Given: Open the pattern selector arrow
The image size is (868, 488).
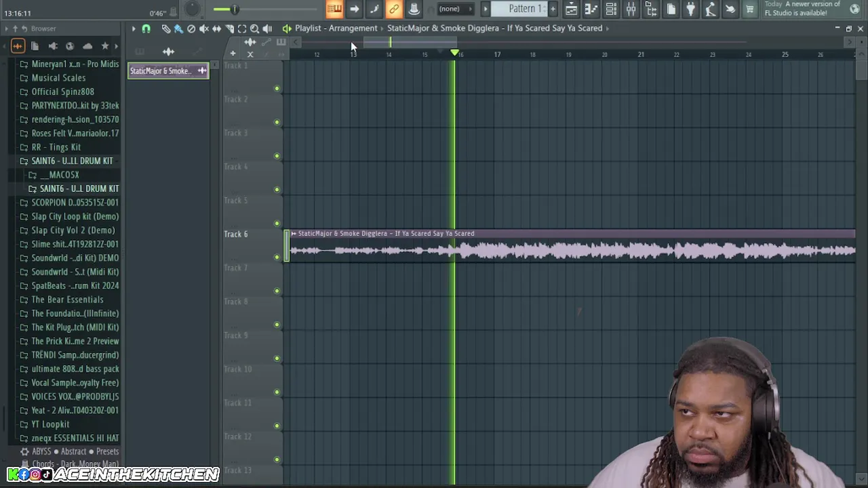Looking at the screenshot, I should pyautogui.click(x=486, y=9).
